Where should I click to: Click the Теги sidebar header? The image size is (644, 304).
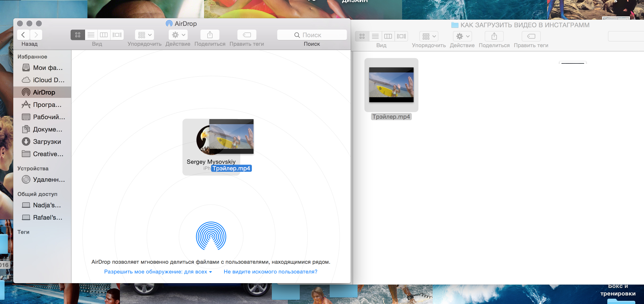[x=23, y=232]
